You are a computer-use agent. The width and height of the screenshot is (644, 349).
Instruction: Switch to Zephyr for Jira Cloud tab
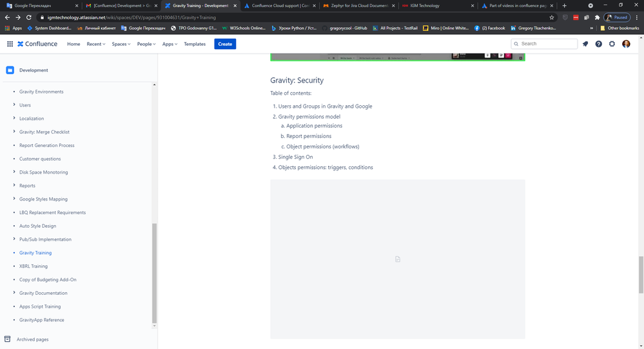point(359,6)
